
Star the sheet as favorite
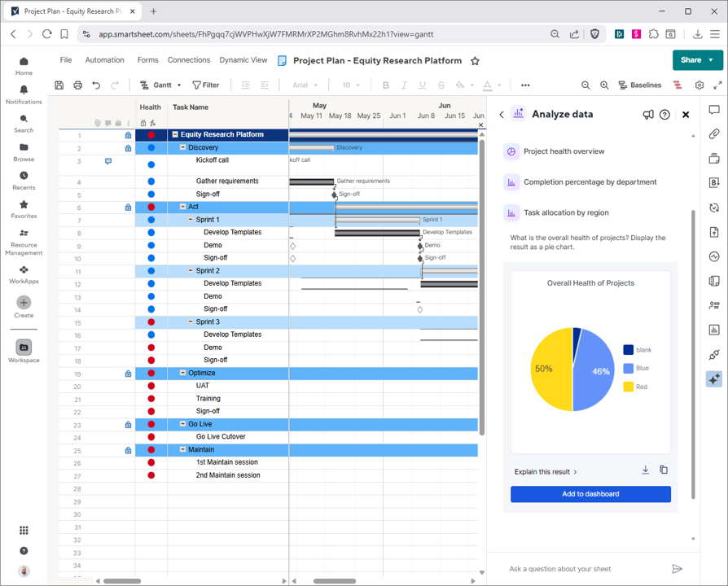pos(476,61)
